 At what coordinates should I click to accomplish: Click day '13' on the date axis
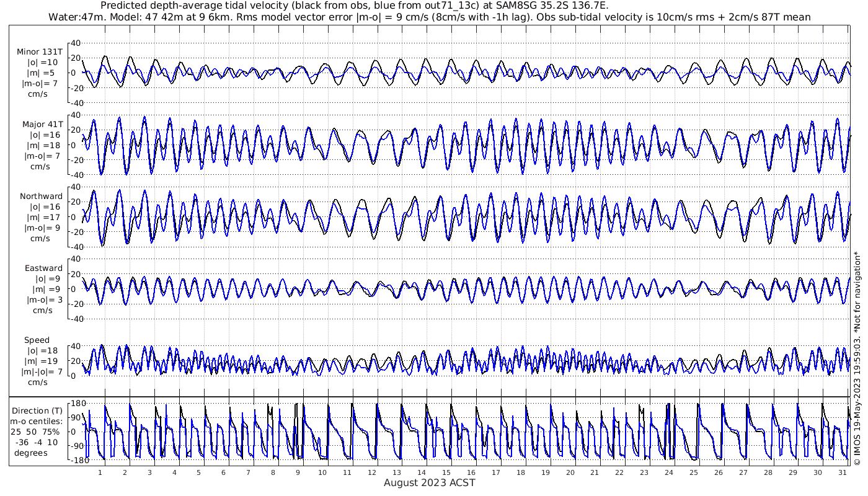[x=396, y=472]
